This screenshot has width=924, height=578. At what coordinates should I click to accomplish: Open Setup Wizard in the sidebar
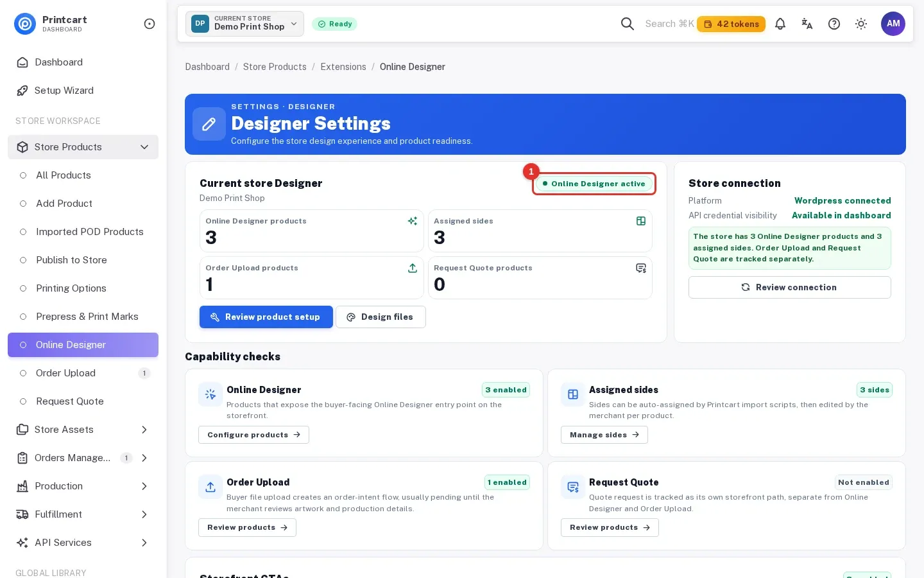point(83,91)
